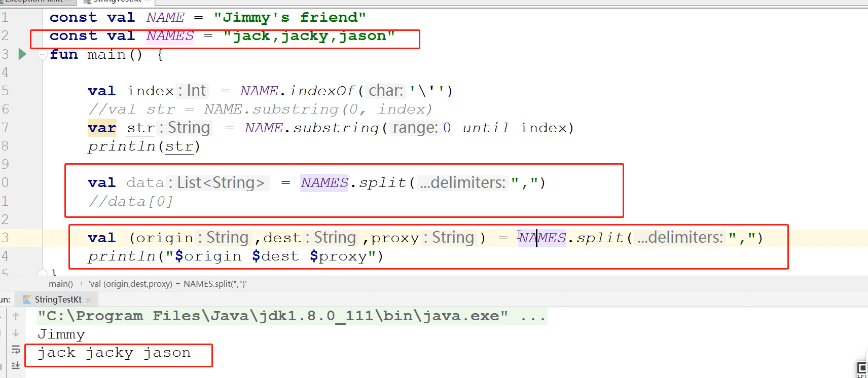Click line number 5 in the gutter
The image size is (868, 378).
(x=5, y=91)
